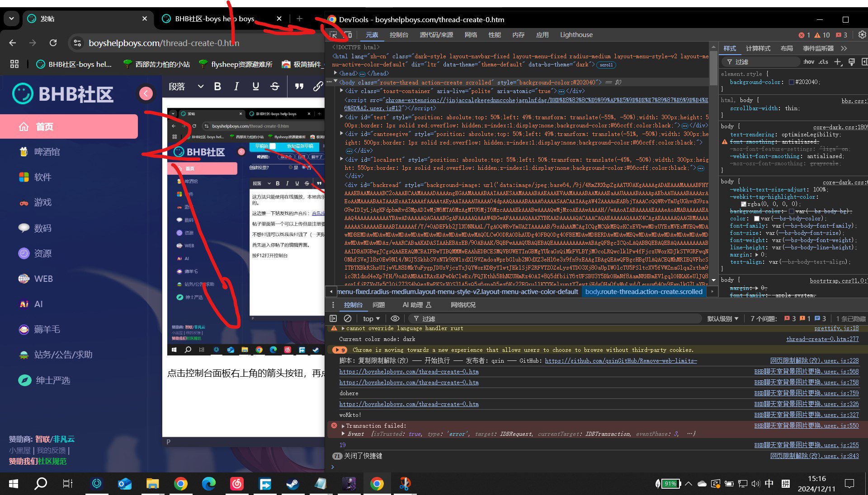Toggle the device toolbar icon in DevTools
This screenshot has height=495, width=868.
(x=348, y=35)
